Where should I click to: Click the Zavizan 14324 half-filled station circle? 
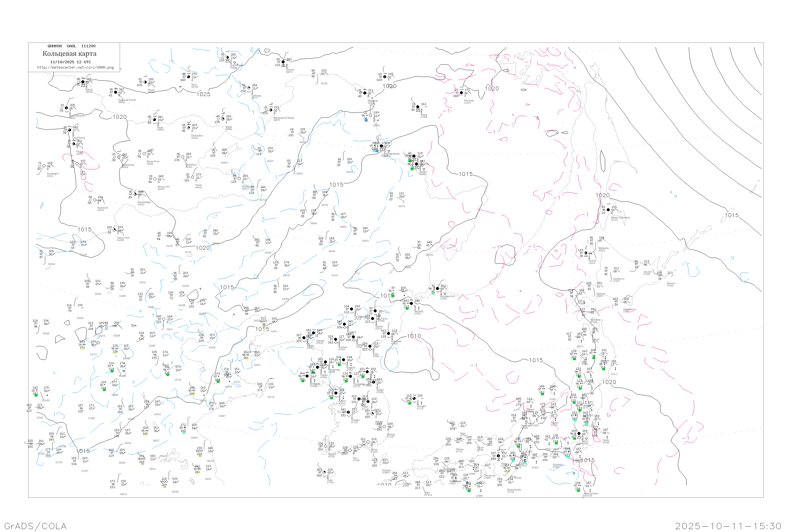click(586, 253)
